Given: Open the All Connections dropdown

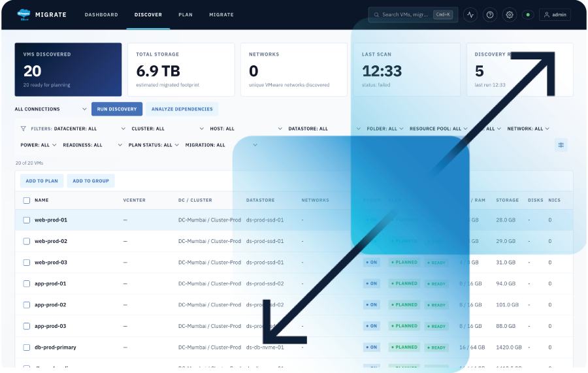Looking at the screenshot, I should point(50,109).
